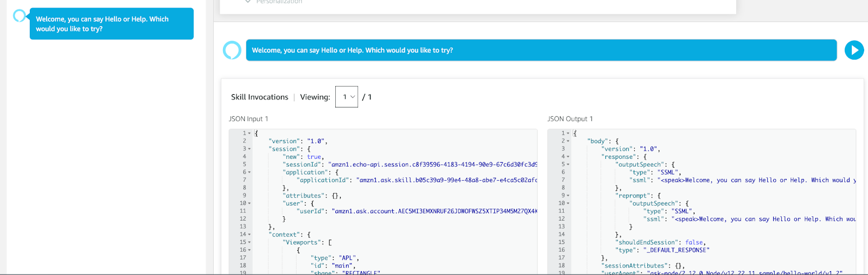
Task: Open the Viewing invocation number dropdown
Action: pyautogui.click(x=347, y=97)
